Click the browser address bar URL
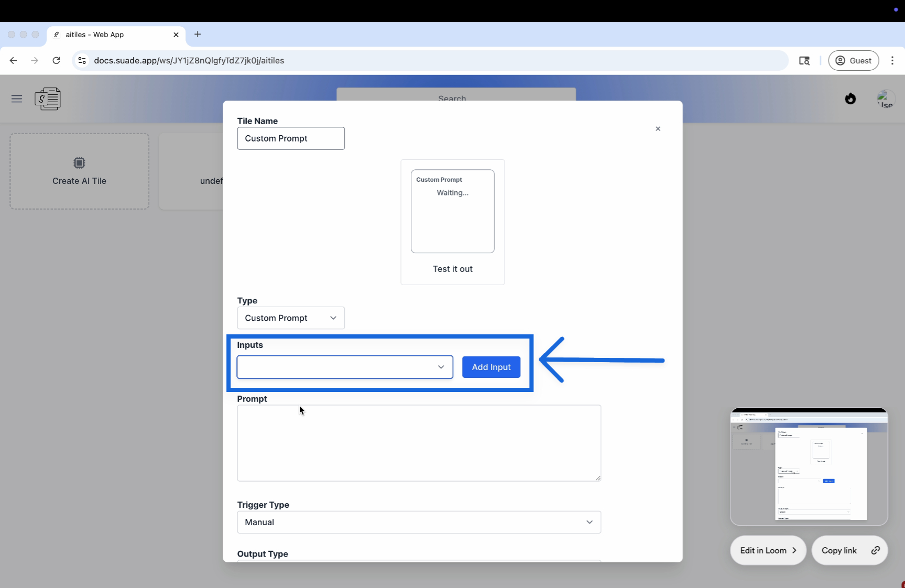 pyautogui.click(x=189, y=60)
